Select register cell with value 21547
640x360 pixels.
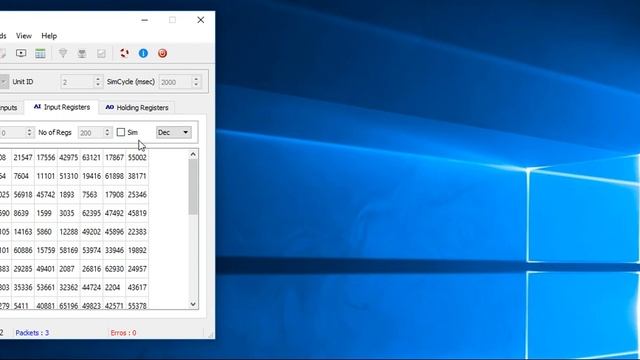click(x=23, y=158)
